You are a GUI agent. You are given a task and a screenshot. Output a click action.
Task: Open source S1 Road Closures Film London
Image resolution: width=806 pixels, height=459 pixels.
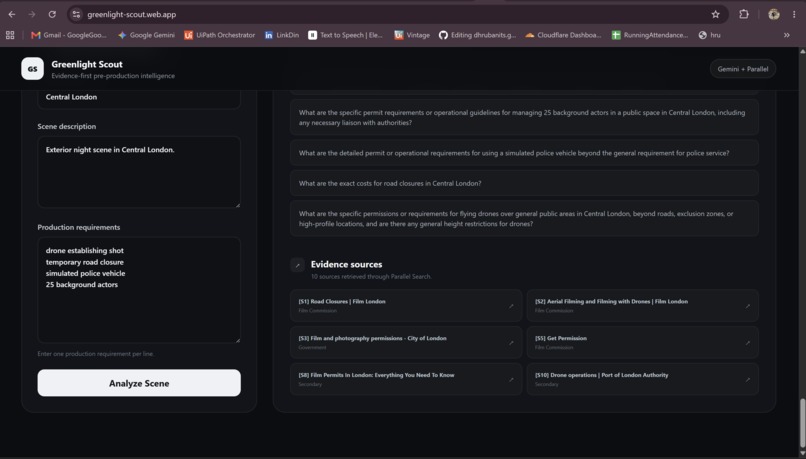[x=406, y=305]
